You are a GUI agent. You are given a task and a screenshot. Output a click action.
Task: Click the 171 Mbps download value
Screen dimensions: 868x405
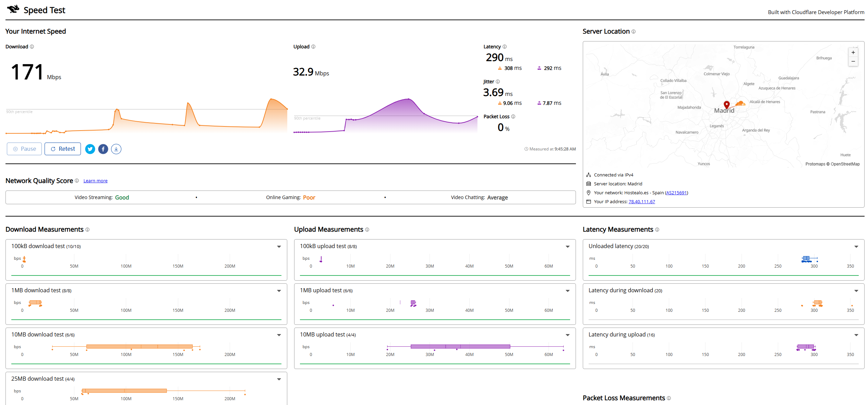(36, 72)
